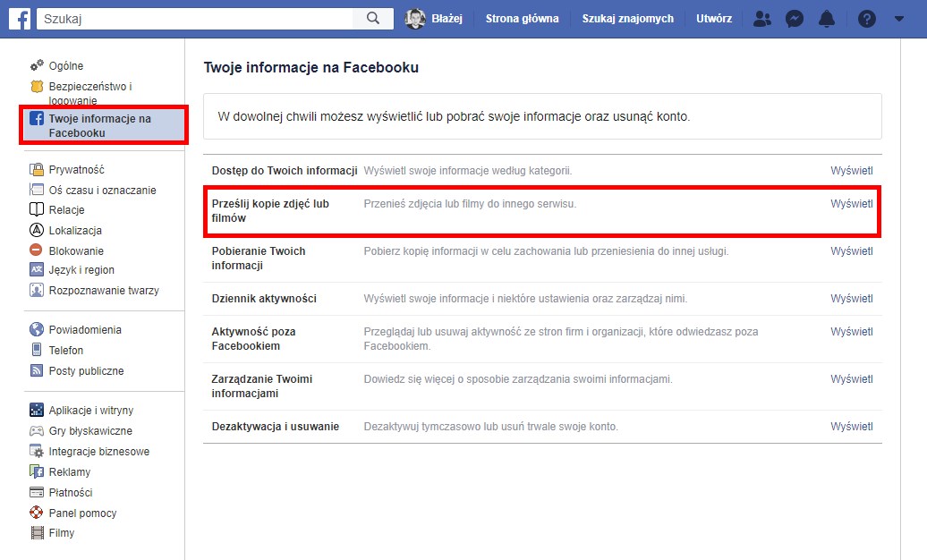Viewport: 927px width, 560px height.
Task: Click the film strip icon beside Filmy
Action: 37,533
